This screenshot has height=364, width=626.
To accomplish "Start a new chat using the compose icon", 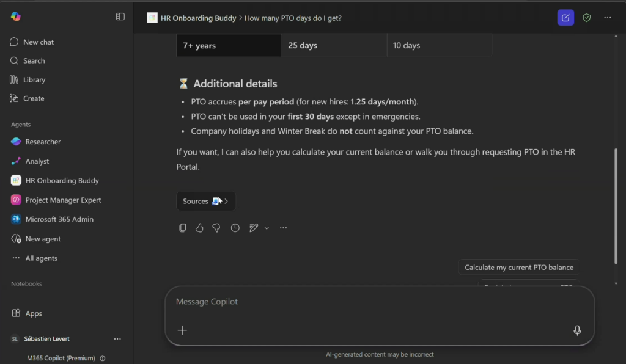I will tap(565, 18).
